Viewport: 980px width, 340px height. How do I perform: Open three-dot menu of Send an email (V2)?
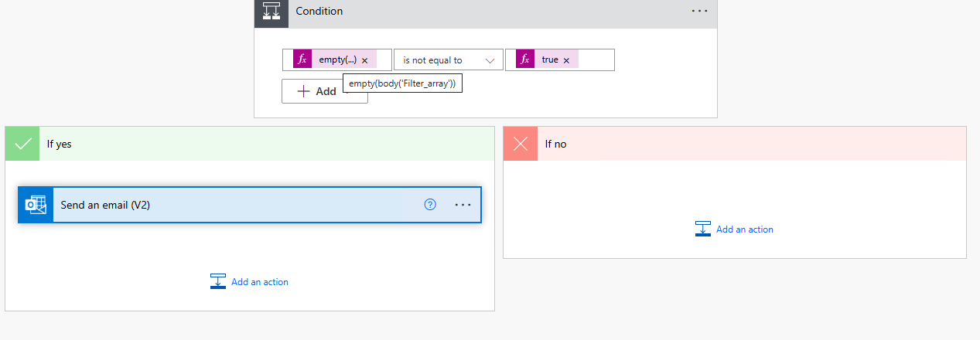click(x=463, y=205)
